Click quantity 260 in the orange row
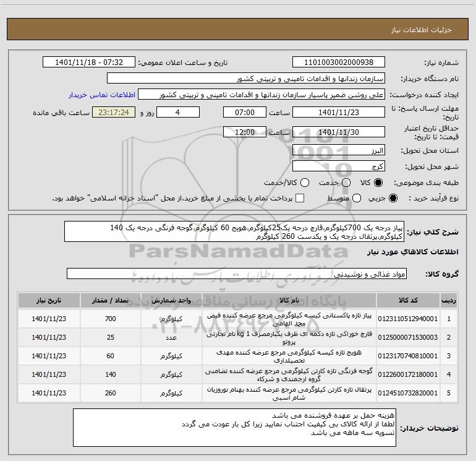 111,393
